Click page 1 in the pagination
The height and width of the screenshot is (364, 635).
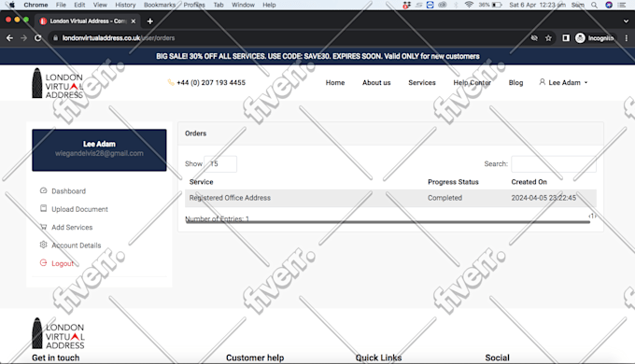click(592, 216)
